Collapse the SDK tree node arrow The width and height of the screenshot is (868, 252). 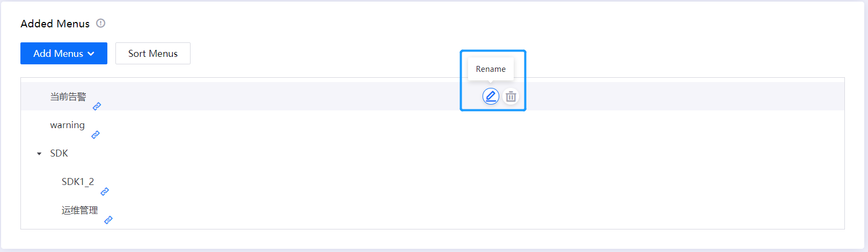(39, 154)
